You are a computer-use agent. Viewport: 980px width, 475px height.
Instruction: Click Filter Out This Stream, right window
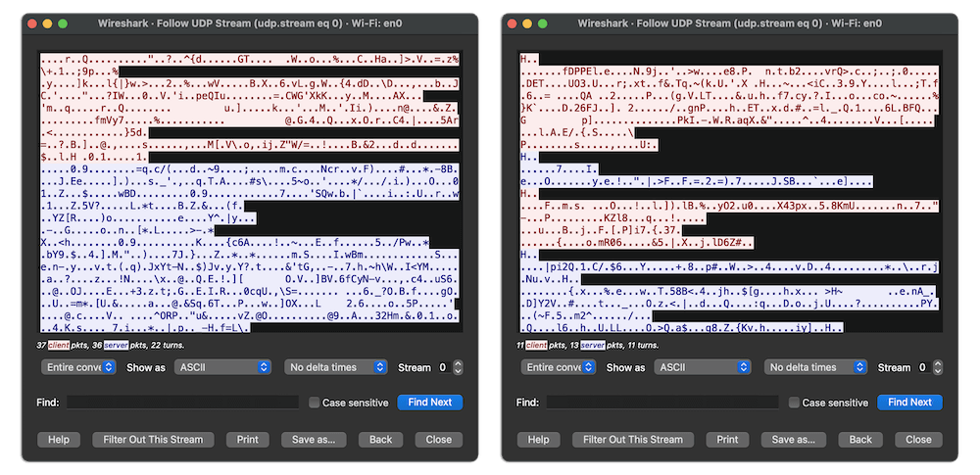(x=633, y=440)
